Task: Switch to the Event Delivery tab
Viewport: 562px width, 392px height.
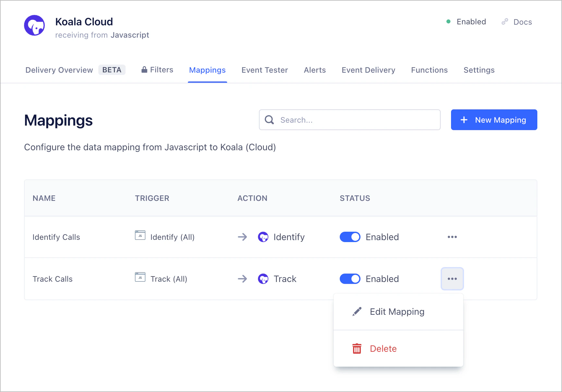Action: [368, 70]
